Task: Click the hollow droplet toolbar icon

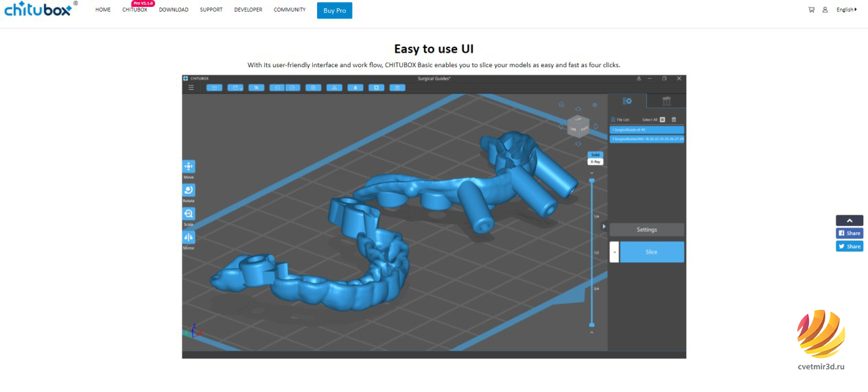Action: [355, 88]
